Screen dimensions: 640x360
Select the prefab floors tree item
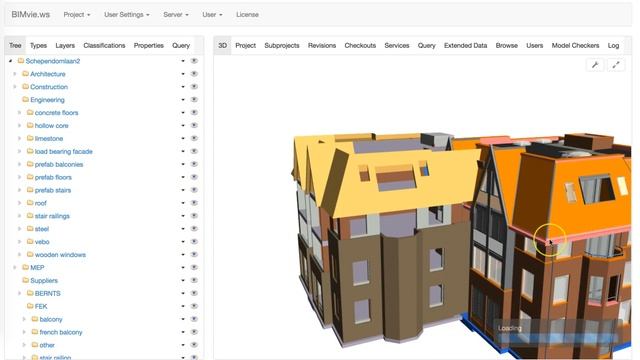click(x=53, y=177)
